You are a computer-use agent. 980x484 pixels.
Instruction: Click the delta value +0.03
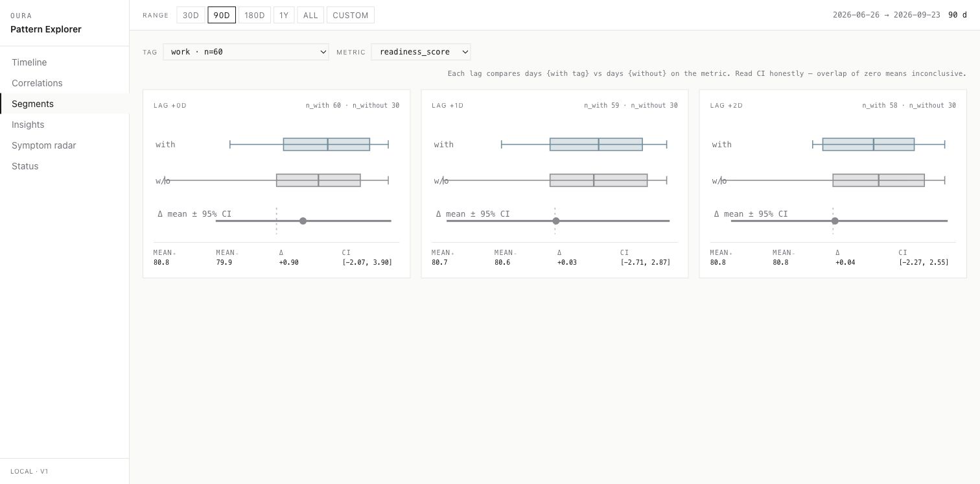tap(567, 263)
